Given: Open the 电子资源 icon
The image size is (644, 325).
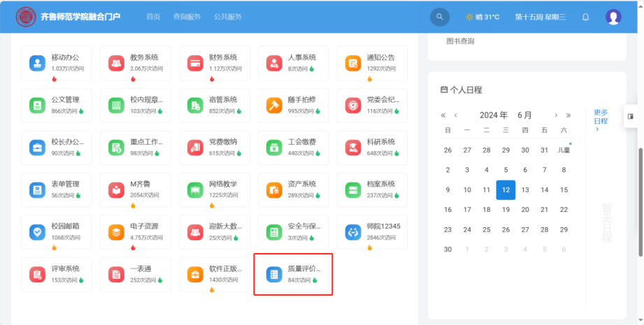Looking at the screenshot, I should click(x=116, y=231).
